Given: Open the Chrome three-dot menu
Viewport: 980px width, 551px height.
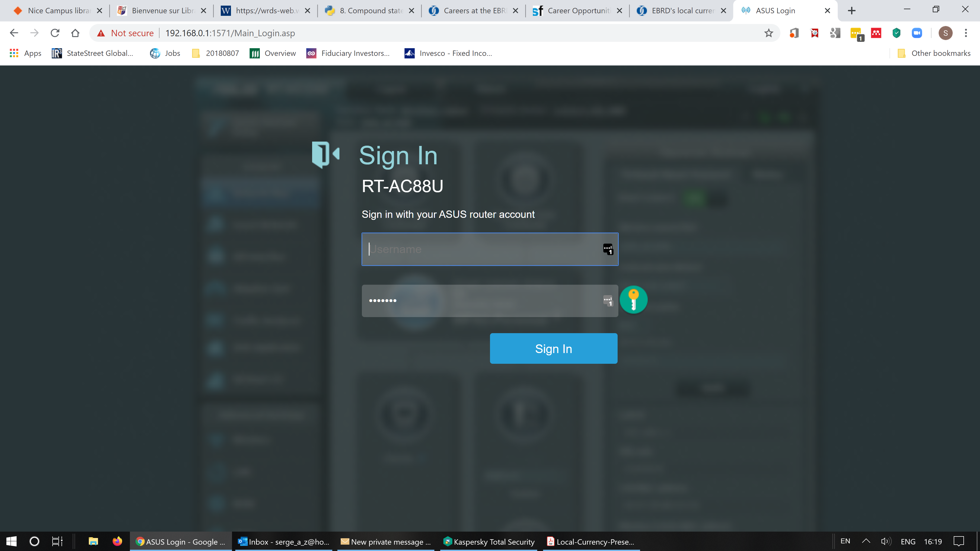Looking at the screenshot, I should 966,33.
